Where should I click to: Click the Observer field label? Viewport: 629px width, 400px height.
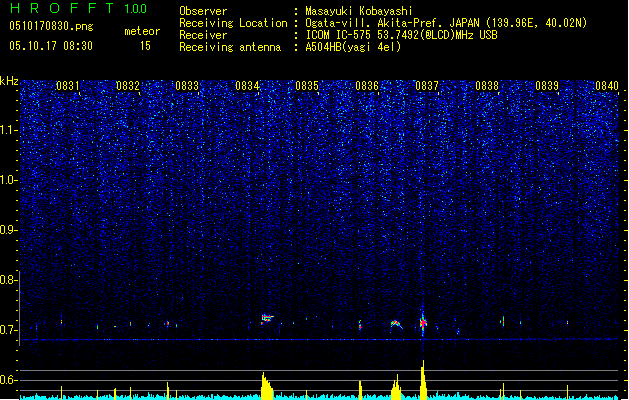pyautogui.click(x=203, y=11)
